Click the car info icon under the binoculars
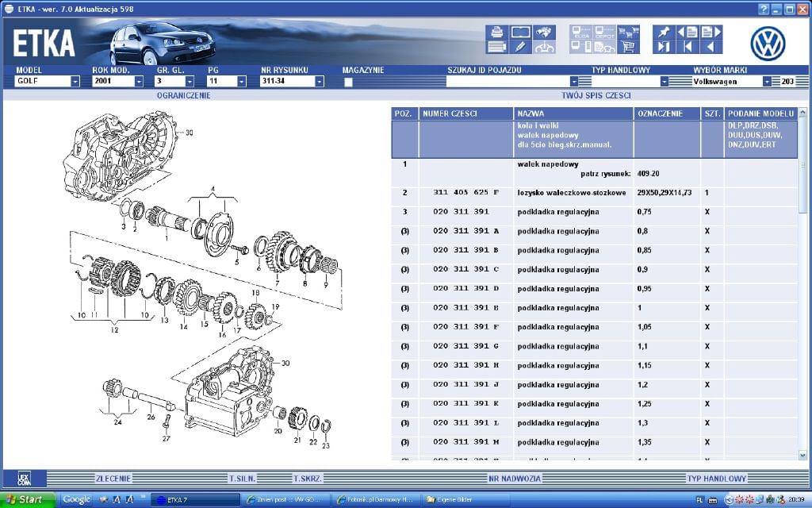 (544, 47)
